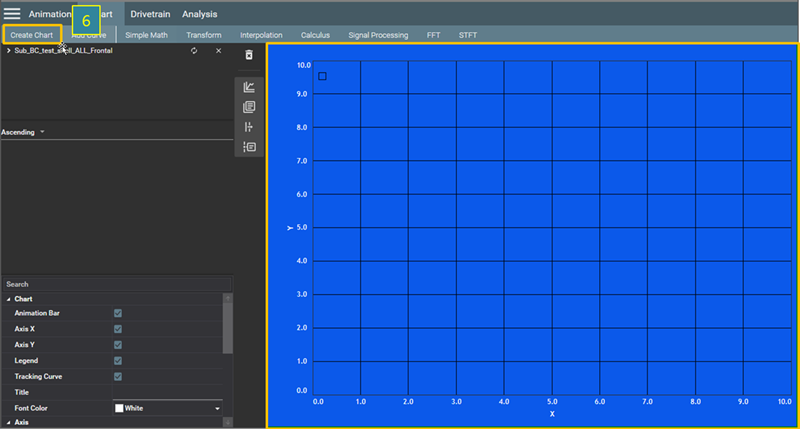Open the STFT menu
Image resolution: width=800 pixels, height=429 pixels.
pyautogui.click(x=468, y=35)
